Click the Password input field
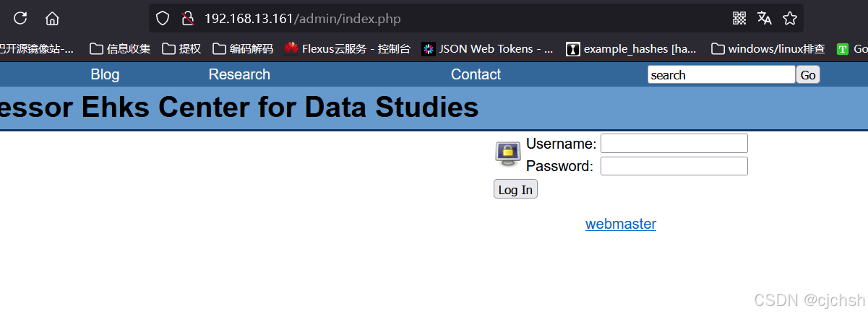The height and width of the screenshot is (314, 868). pyautogui.click(x=674, y=166)
